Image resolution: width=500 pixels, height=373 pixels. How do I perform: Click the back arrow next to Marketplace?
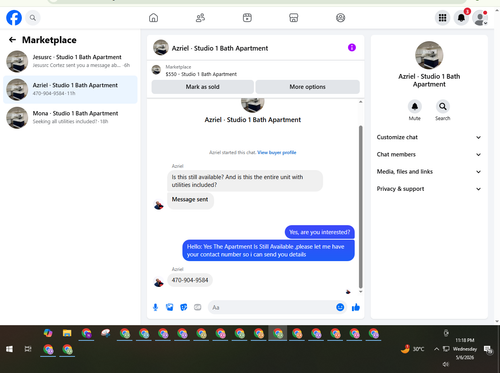[12, 40]
